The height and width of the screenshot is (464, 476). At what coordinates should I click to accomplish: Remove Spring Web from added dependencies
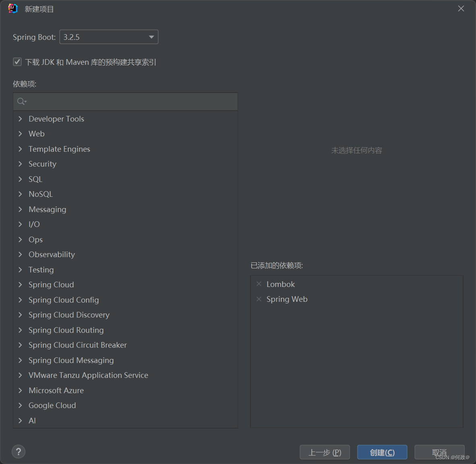259,299
